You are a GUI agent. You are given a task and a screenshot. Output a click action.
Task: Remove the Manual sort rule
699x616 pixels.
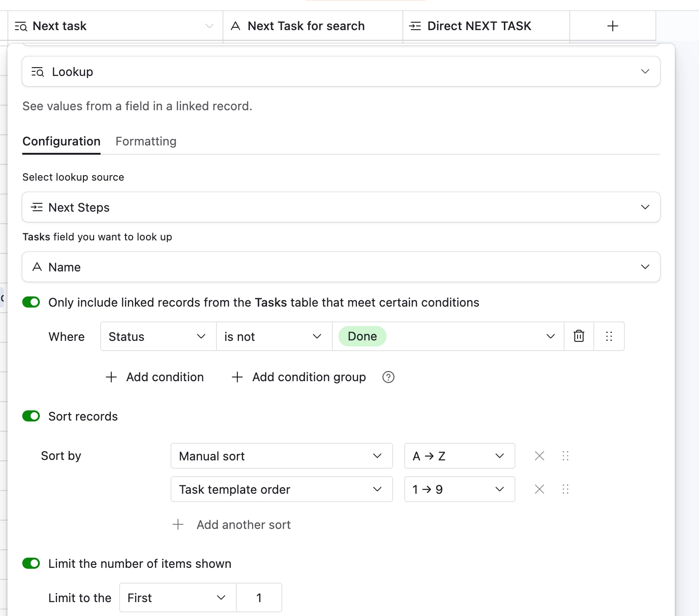click(x=539, y=456)
